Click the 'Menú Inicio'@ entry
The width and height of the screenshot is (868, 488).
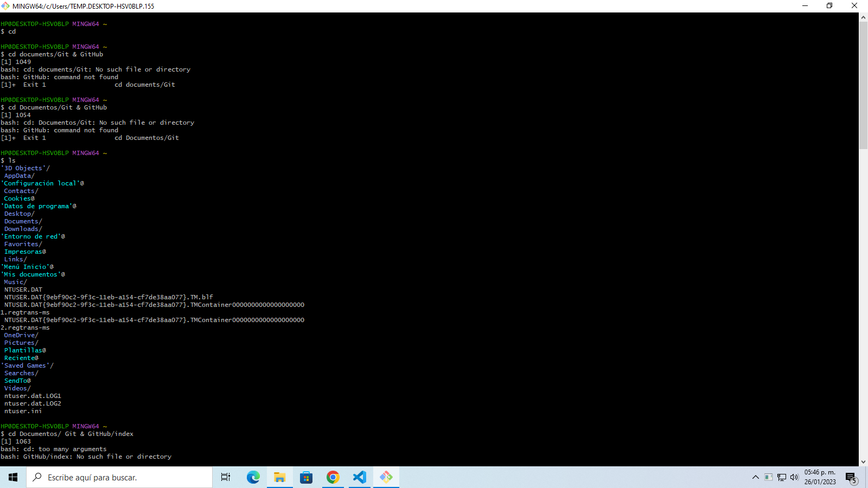point(27,267)
